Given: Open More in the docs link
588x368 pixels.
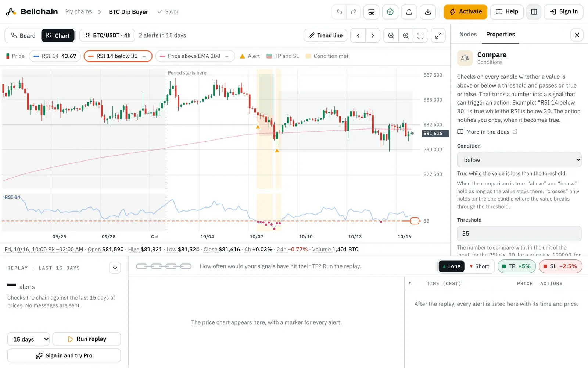Looking at the screenshot, I should coord(487,132).
